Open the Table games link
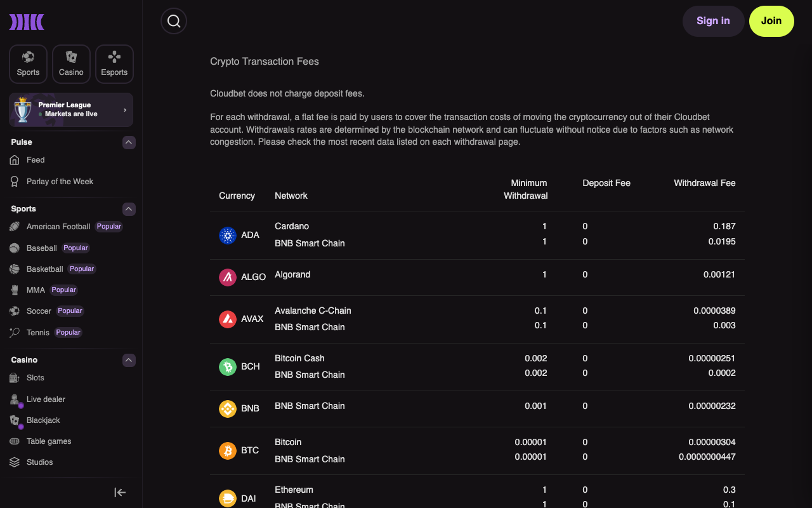This screenshot has height=508, width=812. (49, 441)
